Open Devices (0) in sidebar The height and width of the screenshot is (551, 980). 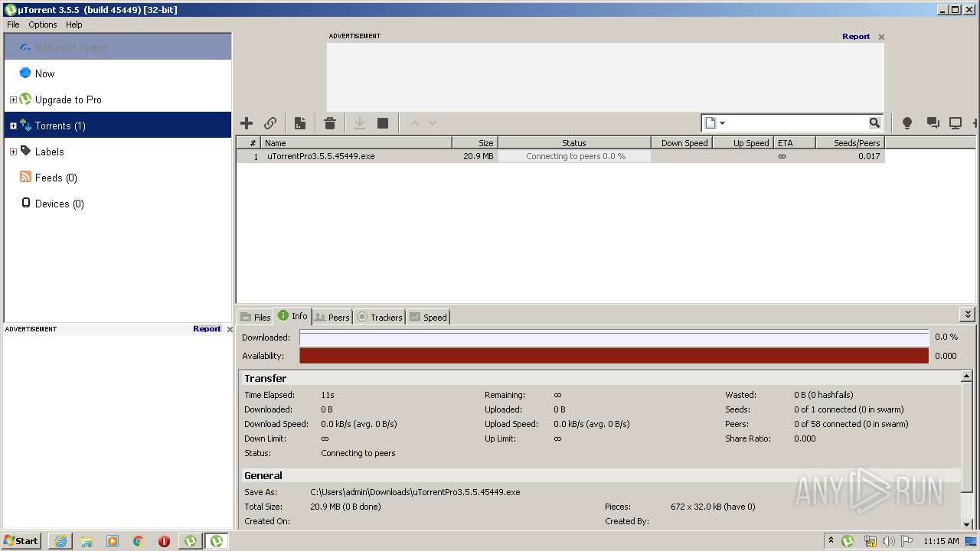pos(118,204)
